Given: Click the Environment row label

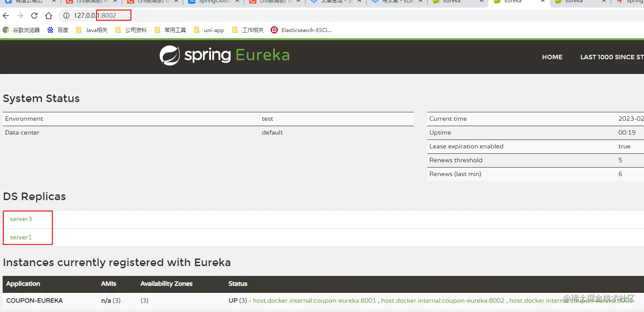Looking at the screenshot, I should (24, 119).
